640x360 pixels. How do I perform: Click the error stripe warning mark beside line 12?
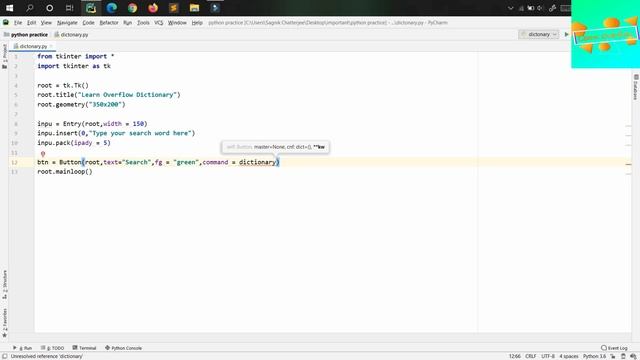628,164
